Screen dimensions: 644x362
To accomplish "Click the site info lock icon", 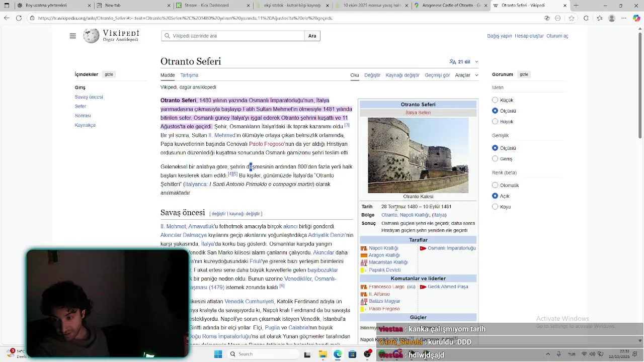I will coord(32,18).
